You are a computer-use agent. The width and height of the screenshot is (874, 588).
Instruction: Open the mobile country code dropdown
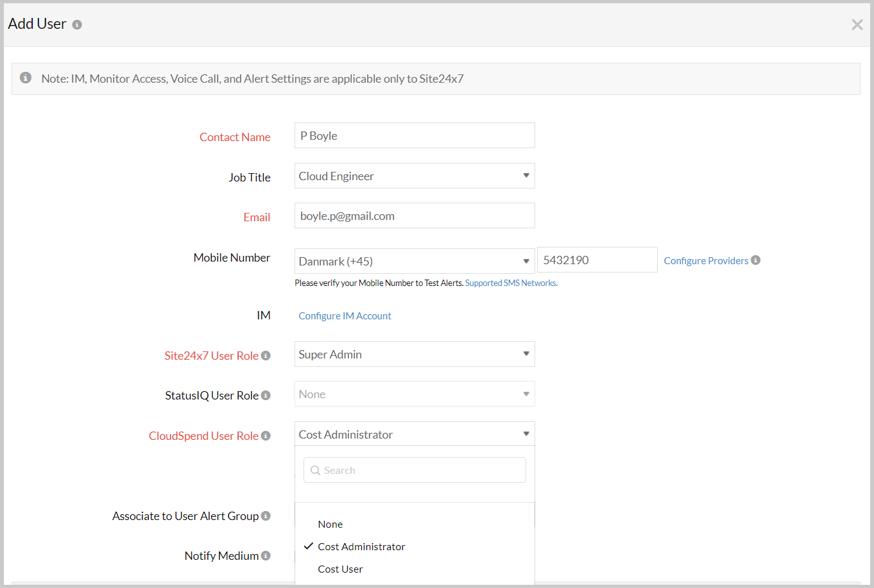click(415, 262)
